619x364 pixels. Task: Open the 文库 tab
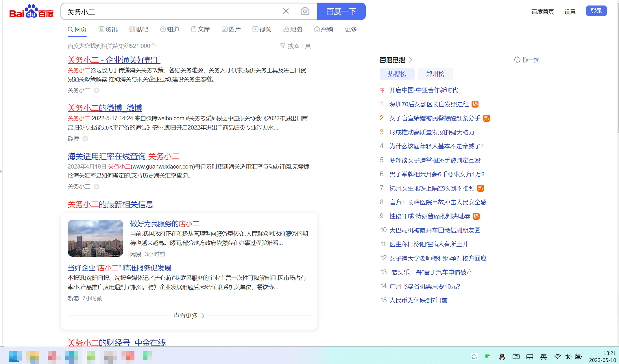201,29
